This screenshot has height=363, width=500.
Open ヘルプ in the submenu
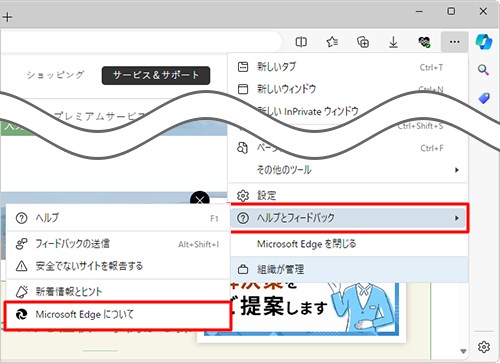pos(117,218)
